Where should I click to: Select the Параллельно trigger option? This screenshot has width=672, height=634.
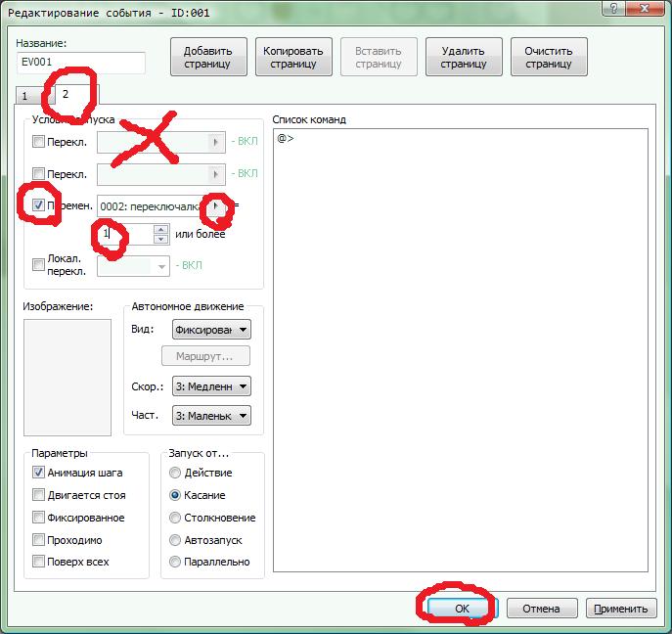point(175,562)
